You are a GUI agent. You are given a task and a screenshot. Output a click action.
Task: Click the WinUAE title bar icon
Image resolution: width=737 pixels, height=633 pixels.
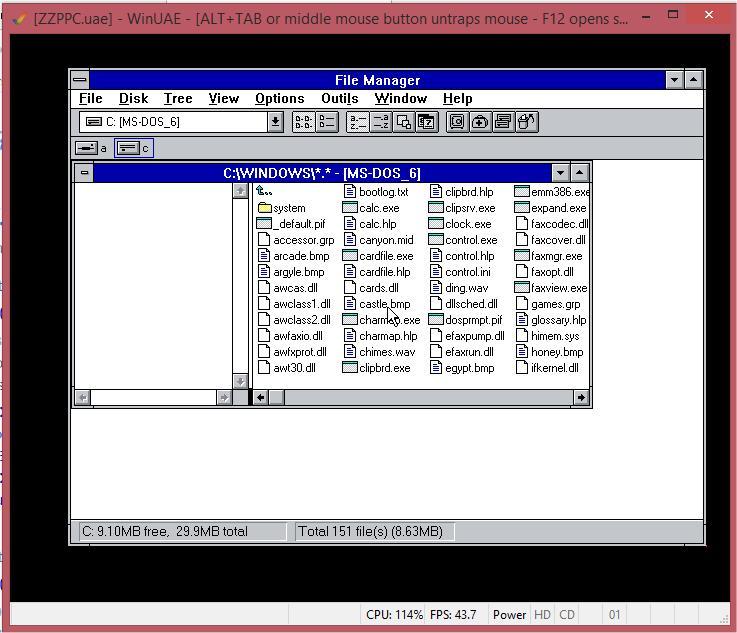[x=19, y=19]
